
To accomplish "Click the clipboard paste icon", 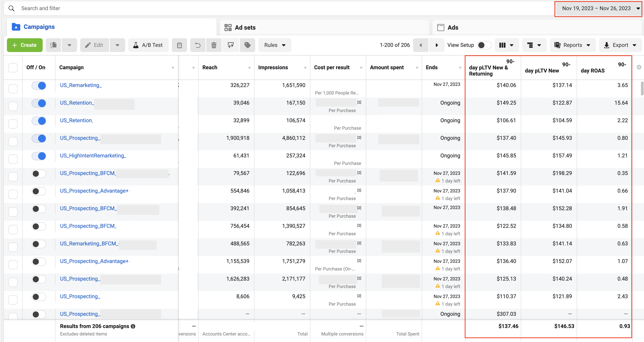I will [x=179, y=45].
